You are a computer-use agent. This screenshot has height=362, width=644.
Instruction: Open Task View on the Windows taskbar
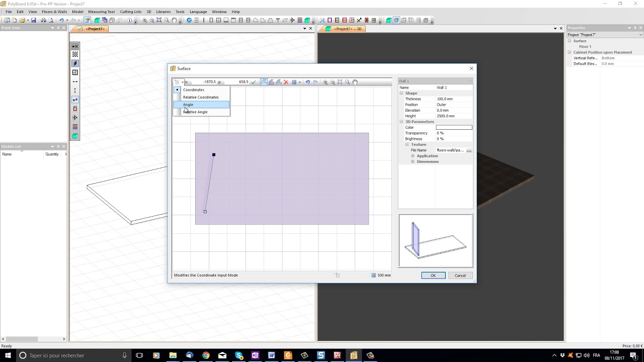click(x=140, y=355)
